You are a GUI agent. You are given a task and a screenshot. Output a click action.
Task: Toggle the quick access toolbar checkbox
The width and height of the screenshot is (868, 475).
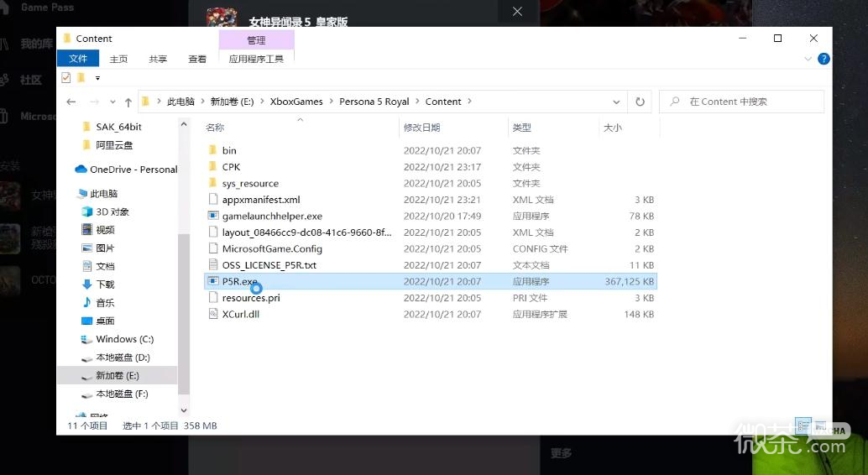pos(65,77)
